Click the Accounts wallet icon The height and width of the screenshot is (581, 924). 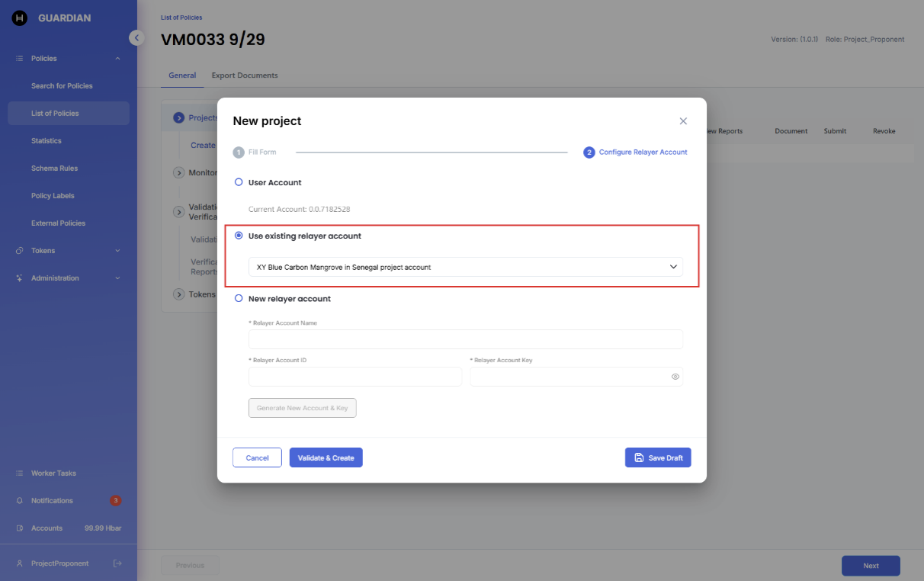pos(20,528)
